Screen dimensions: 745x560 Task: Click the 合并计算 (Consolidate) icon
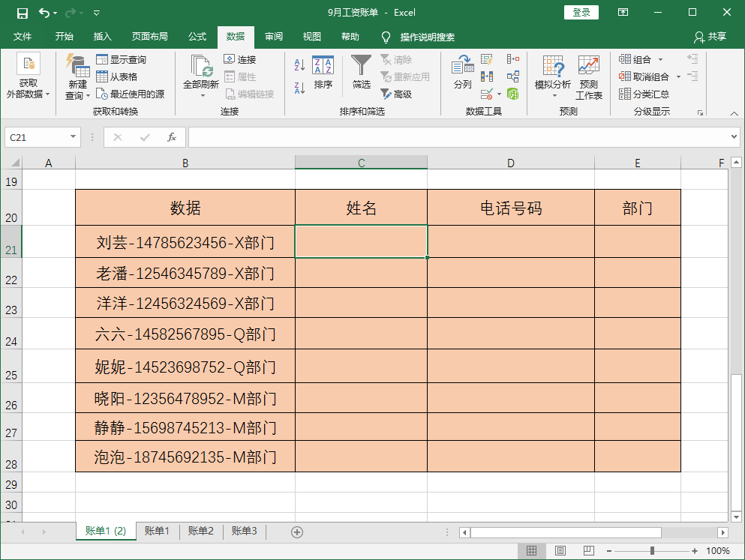pyautogui.click(x=513, y=58)
